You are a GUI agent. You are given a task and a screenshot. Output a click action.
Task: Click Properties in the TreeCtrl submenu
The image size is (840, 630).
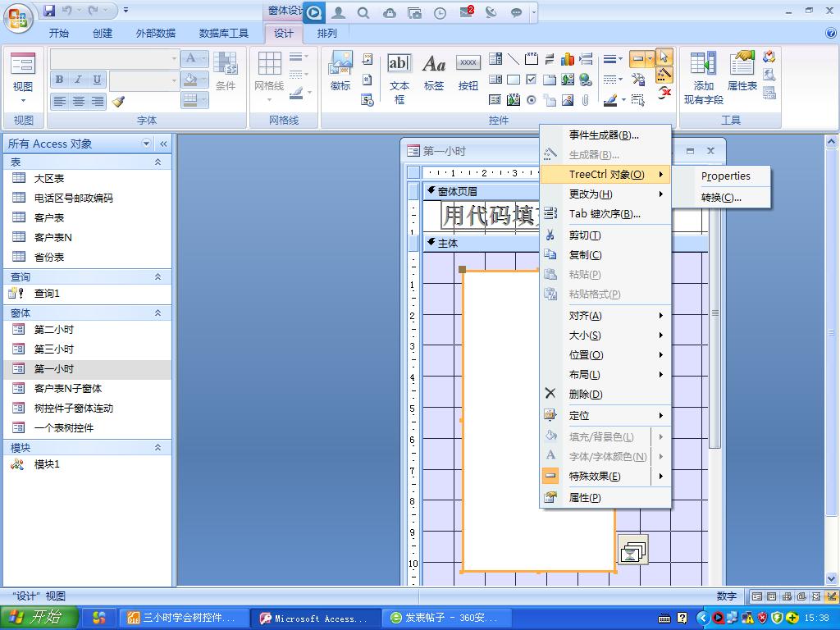point(725,176)
